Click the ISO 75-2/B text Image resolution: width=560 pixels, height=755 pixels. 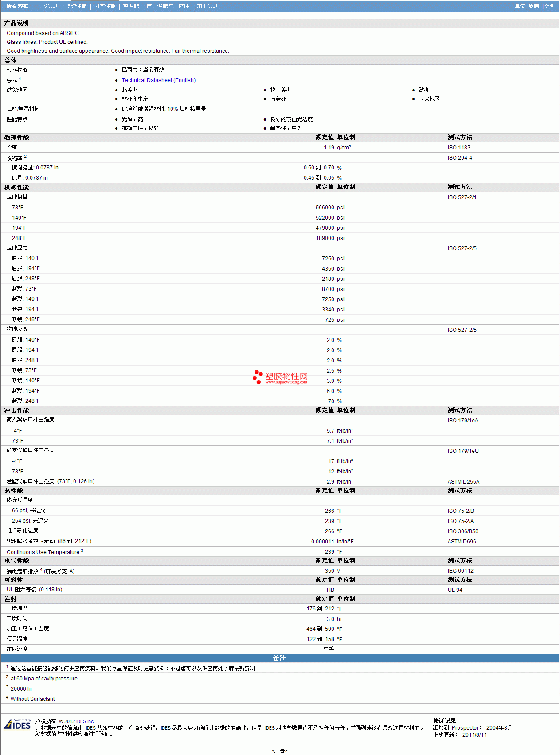point(461,511)
